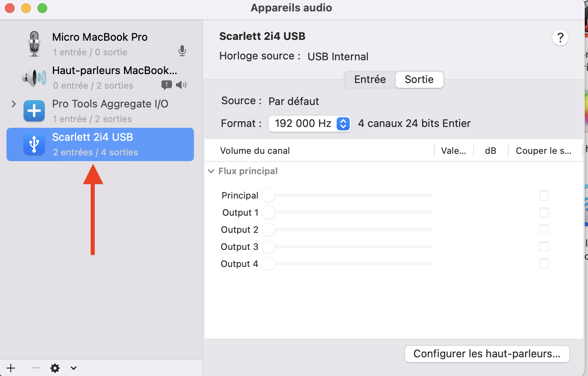Image resolution: width=588 pixels, height=376 pixels.
Task: Mute the Principal channel checkbox
Action: [x=544, y=195]
